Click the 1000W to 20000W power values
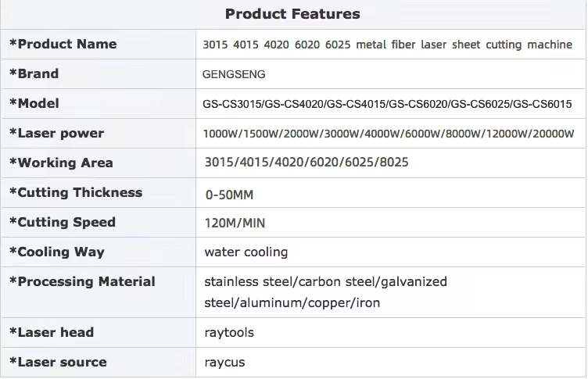This screenshot has height=379, width=588. 388,134
